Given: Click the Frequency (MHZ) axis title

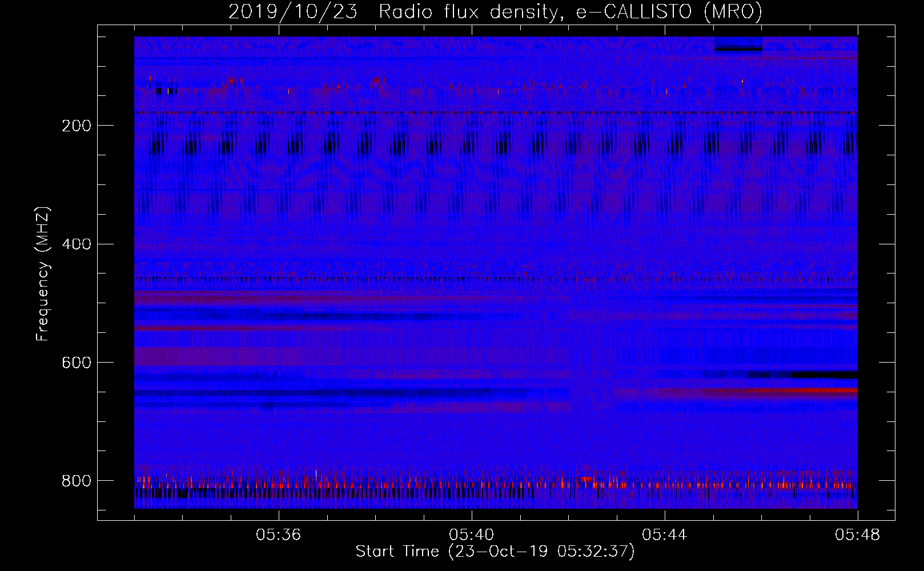Looking at the screenshot, I should tap(43, 274).
